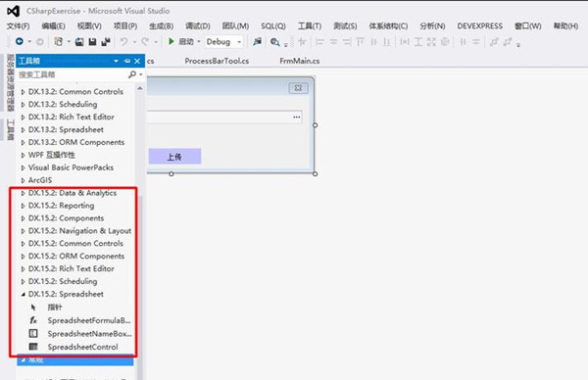Open the DEVEXPRESS menu

coord(479,25)
